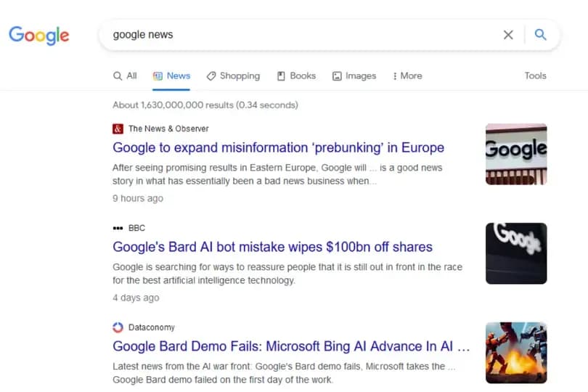Click the robots fighting thumbnail image

pos(516,353)
